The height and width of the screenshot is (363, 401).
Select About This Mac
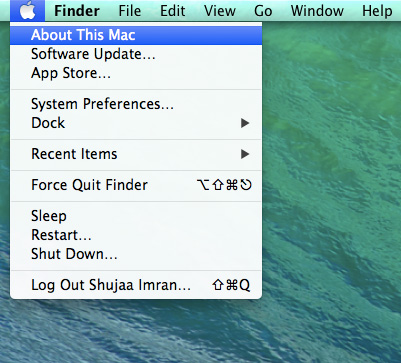[x=136, y=35]
